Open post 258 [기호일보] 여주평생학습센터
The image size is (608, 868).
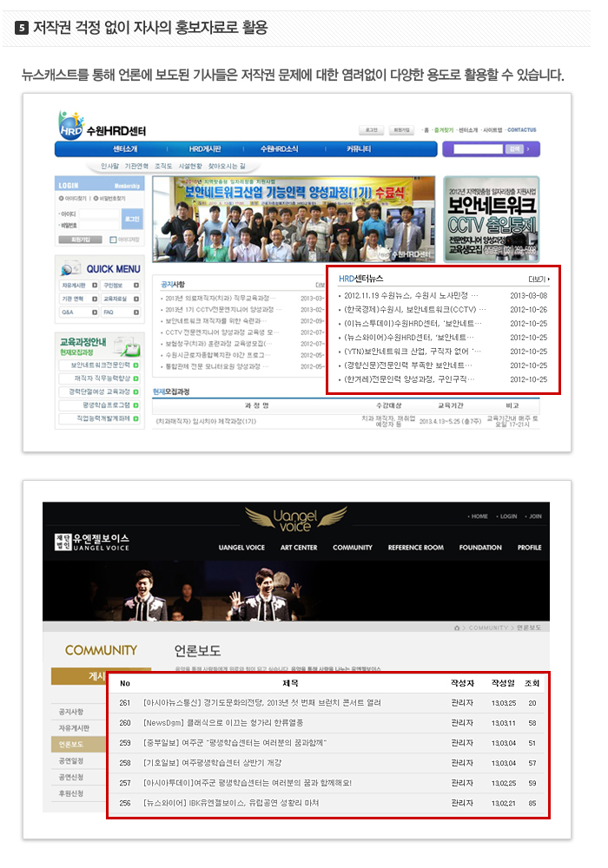213,763
